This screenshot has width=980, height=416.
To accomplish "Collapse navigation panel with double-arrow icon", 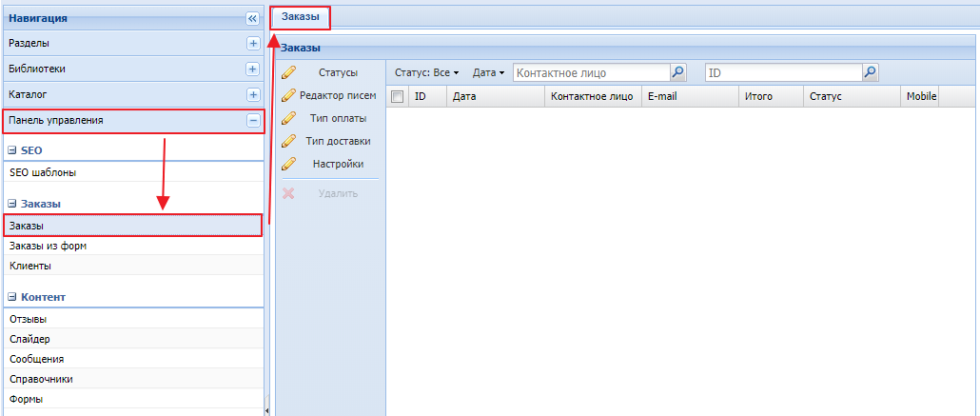I will (252, 18).
